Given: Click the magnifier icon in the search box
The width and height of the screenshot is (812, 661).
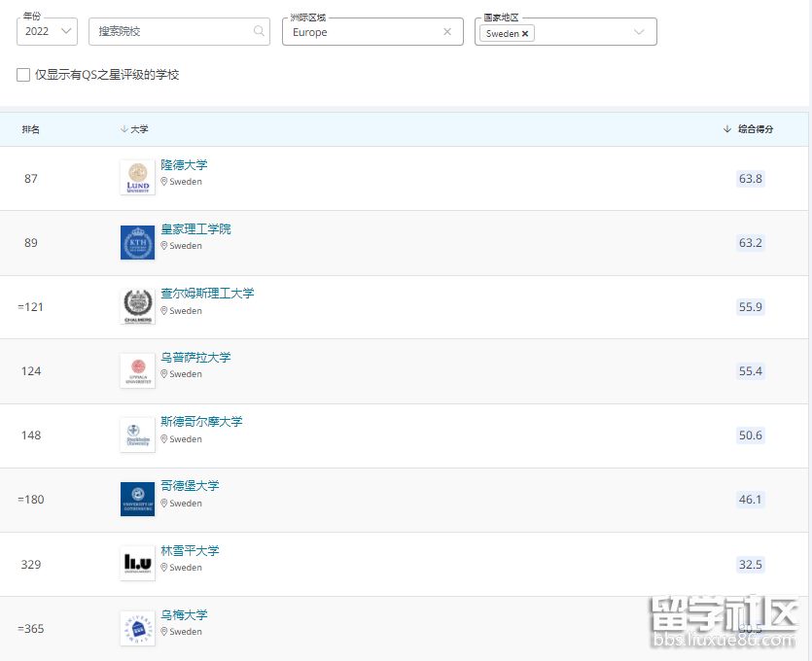Looking at the screenshot, I should tap(258, 31).
